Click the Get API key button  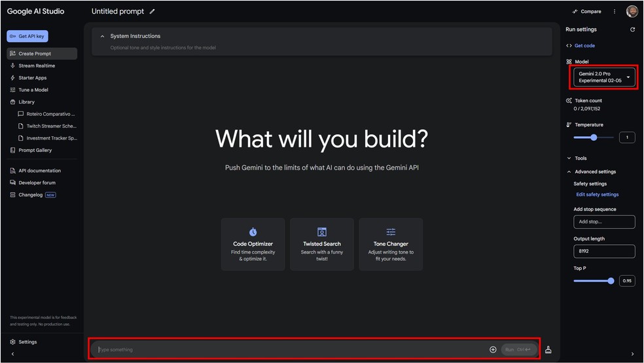pyautogui.click(x=27, y=36)
